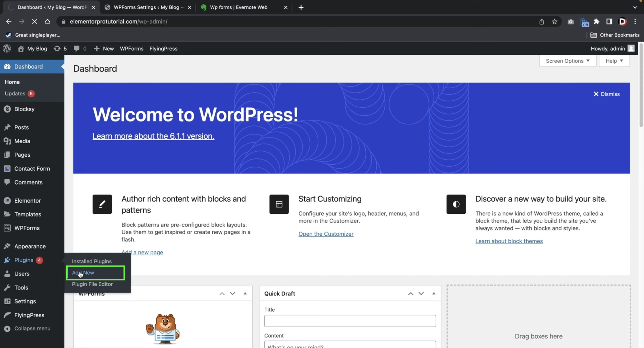Click the Dashboard home icon

point(7,66)
